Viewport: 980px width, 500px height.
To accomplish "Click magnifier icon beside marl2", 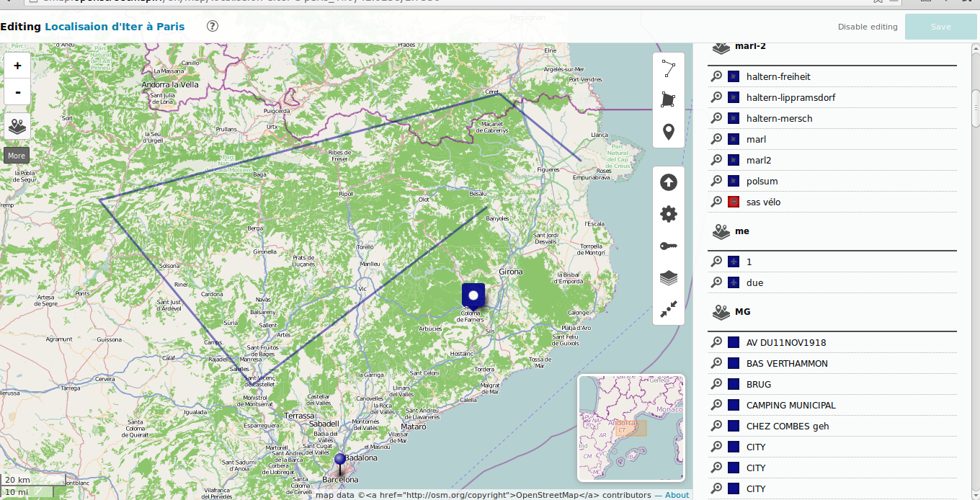I will (x=716, y=160).
